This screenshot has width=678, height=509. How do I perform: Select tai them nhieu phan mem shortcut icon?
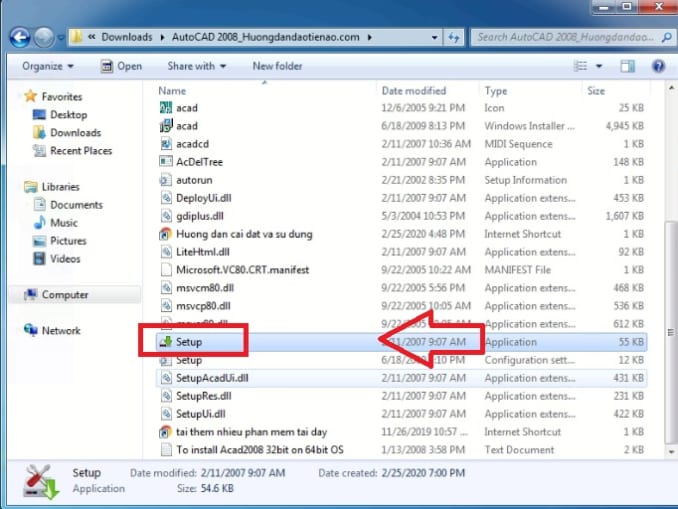tap(166, 432)
